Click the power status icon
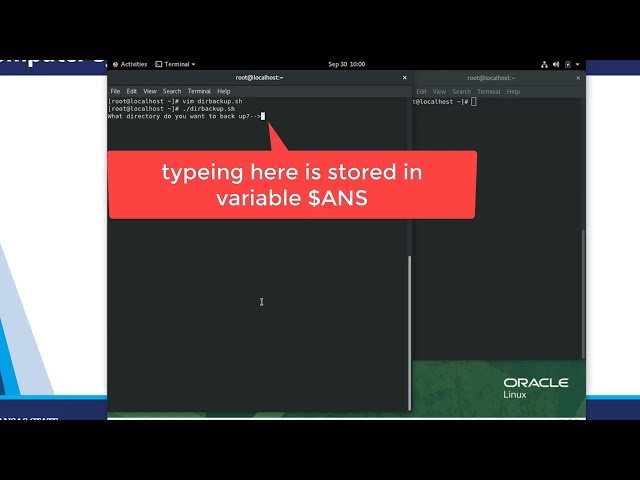 [x=568, y=64]
